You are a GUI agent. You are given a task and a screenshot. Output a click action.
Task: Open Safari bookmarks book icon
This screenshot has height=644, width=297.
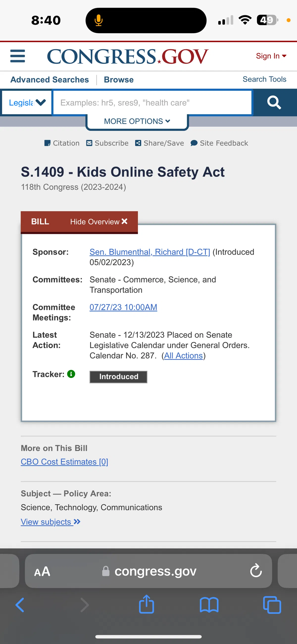click(x=209, y=605)
